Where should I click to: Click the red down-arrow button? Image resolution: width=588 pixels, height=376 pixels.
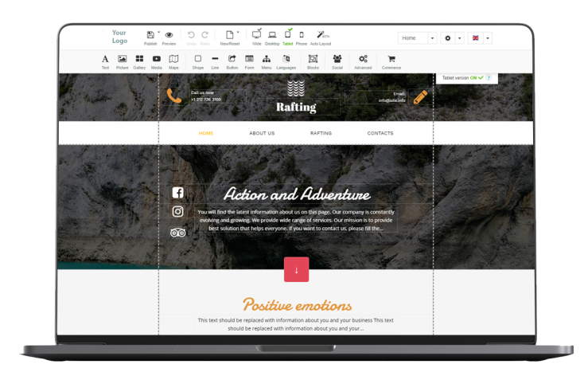tap(296, 269)
